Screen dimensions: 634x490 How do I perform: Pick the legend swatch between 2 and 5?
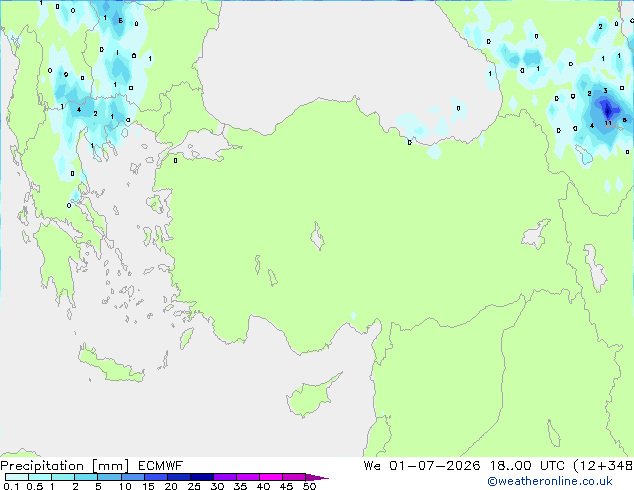(86, 477)
